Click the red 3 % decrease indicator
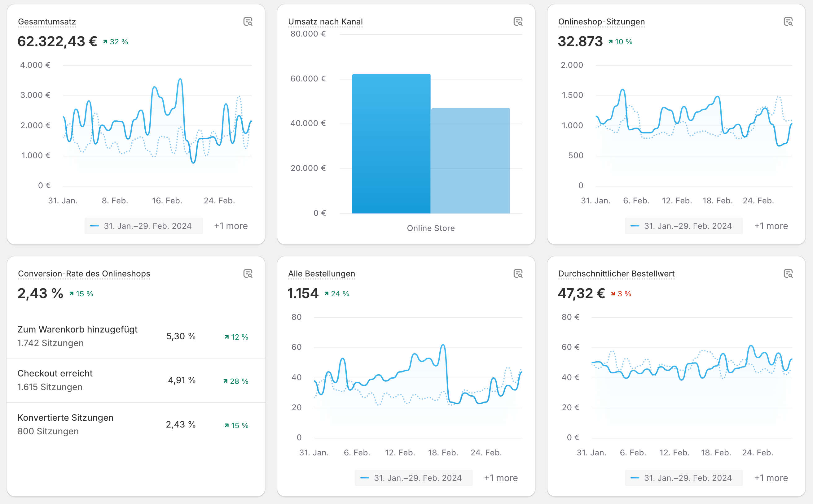This screenshot has width=813, height=504. (621, 294)
